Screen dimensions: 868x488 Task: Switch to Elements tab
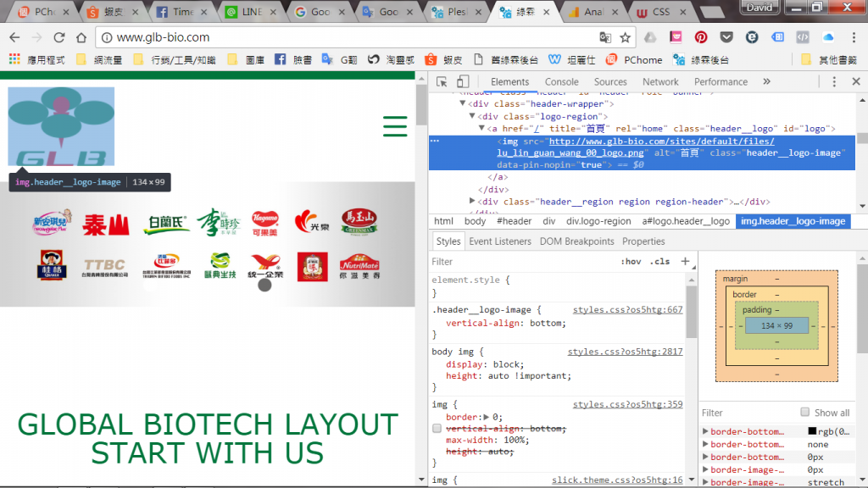509,82
